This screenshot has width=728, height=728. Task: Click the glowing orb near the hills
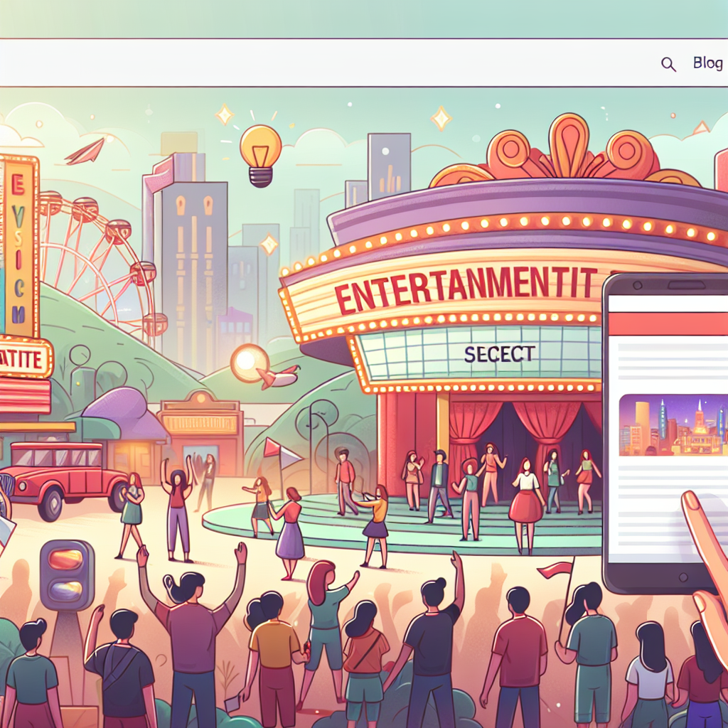(249, 363)
